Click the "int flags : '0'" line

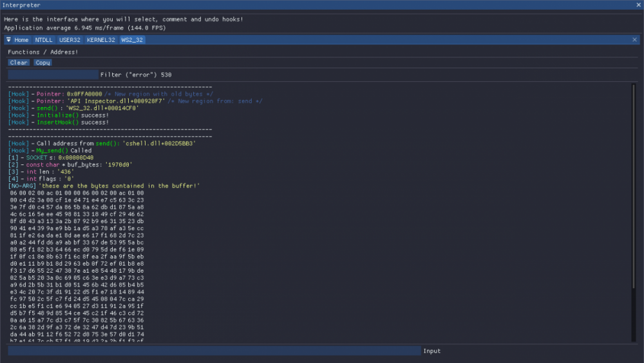pos(41,179)
